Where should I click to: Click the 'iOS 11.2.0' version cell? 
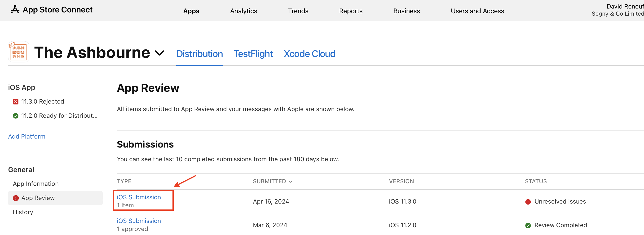[402, 226]
